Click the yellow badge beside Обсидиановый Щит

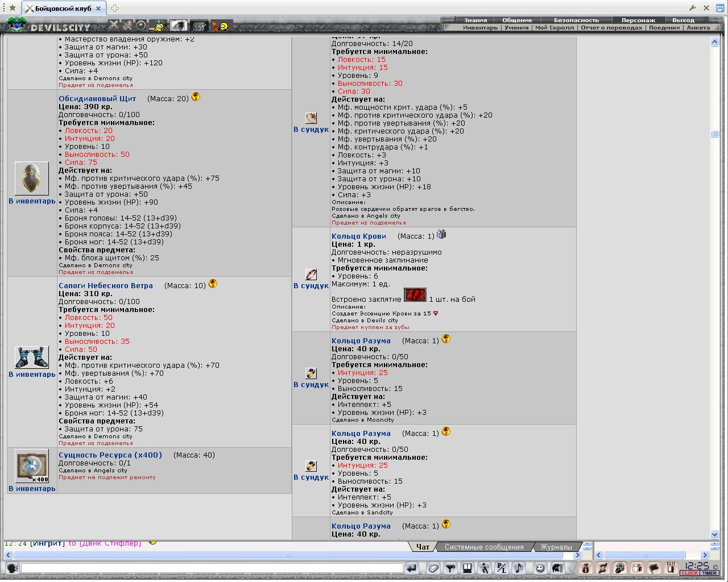[x=196, y=97]
